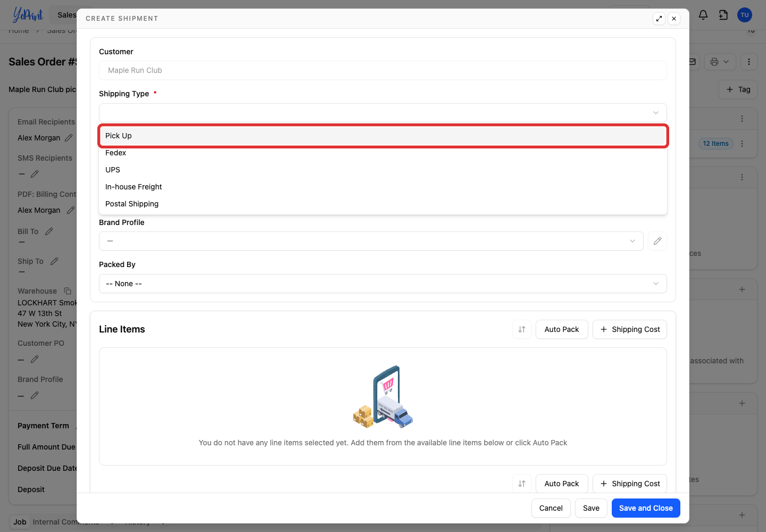The width and height of the screenshot is (766, 532).
Task: Click the lower Auto Pack button
Action: pos(562,484)
